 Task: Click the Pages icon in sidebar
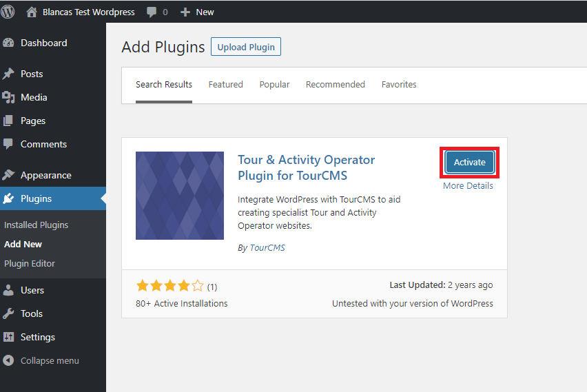point(8,121)
